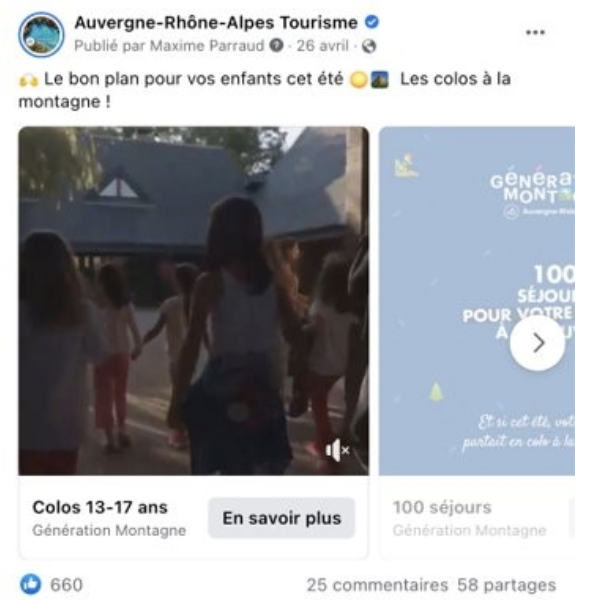Unmute the video with the speaker icon

(337, 450)
